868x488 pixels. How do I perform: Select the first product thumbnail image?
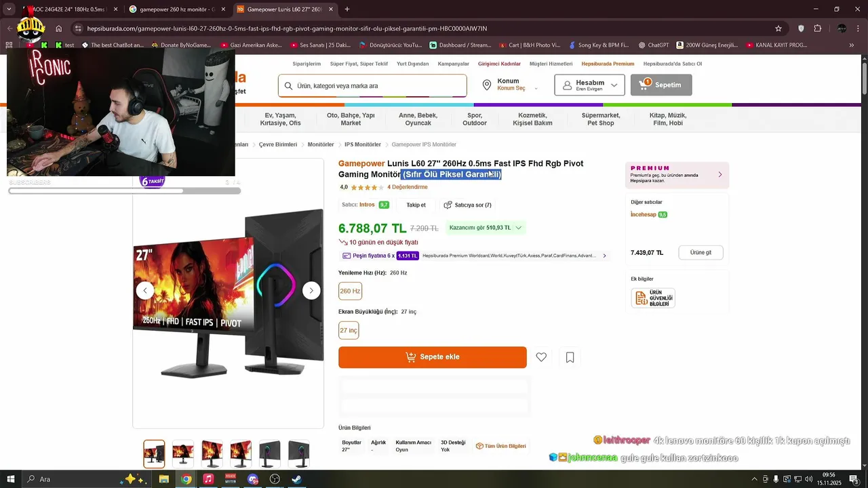point(154,453)
